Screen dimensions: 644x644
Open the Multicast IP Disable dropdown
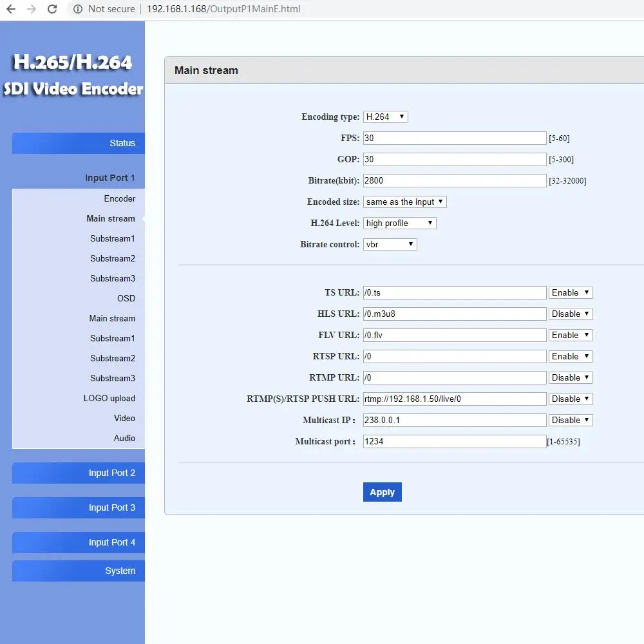571,420
